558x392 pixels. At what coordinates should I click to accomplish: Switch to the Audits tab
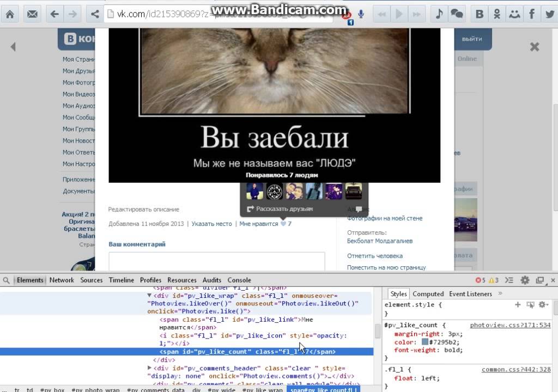(212, 280)
